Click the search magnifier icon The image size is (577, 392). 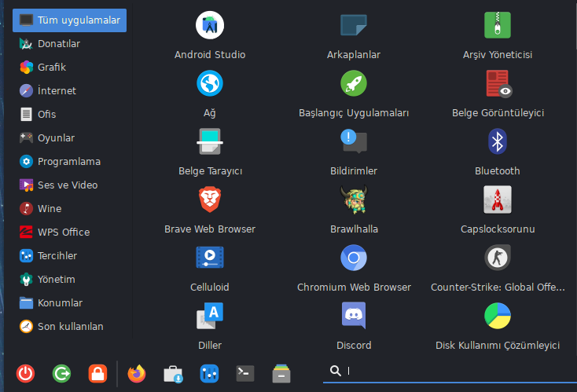(x=335, y=371)
